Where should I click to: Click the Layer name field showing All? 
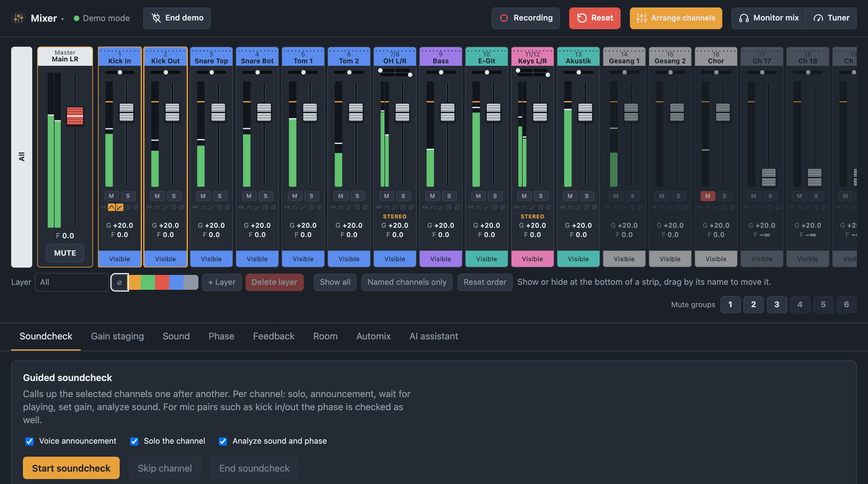pyautogui.click(x=72, y=282)
